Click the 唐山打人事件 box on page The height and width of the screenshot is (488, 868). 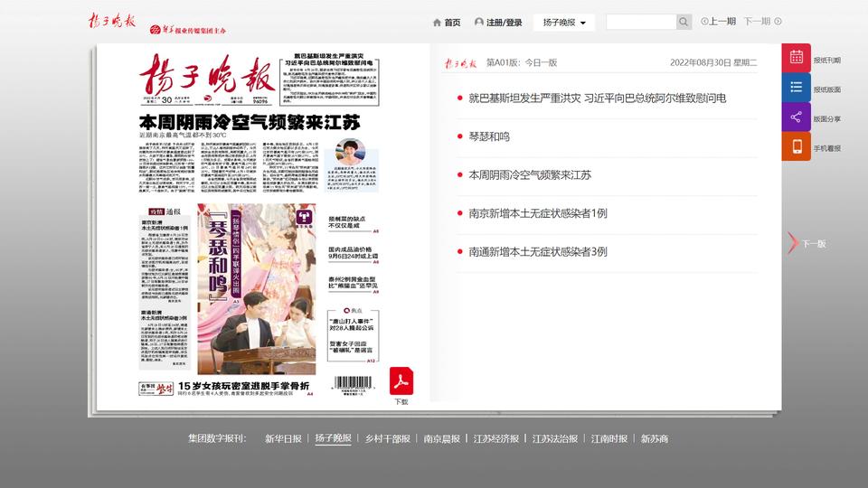coord(353,335)
